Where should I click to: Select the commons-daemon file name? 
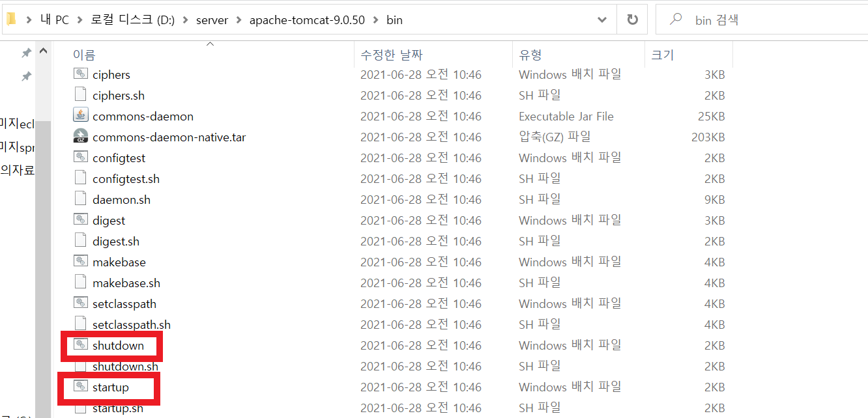click(143, 117)
